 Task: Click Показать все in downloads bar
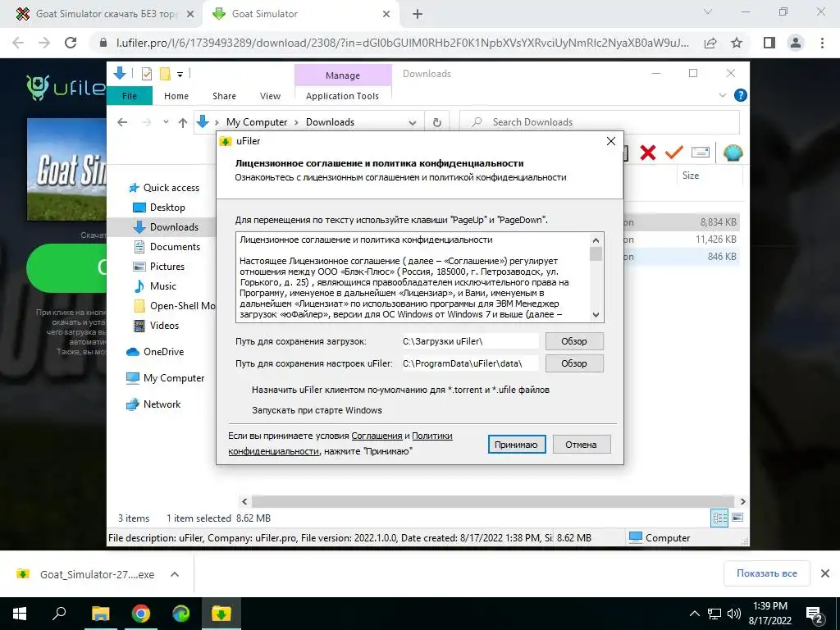(767, 573)
